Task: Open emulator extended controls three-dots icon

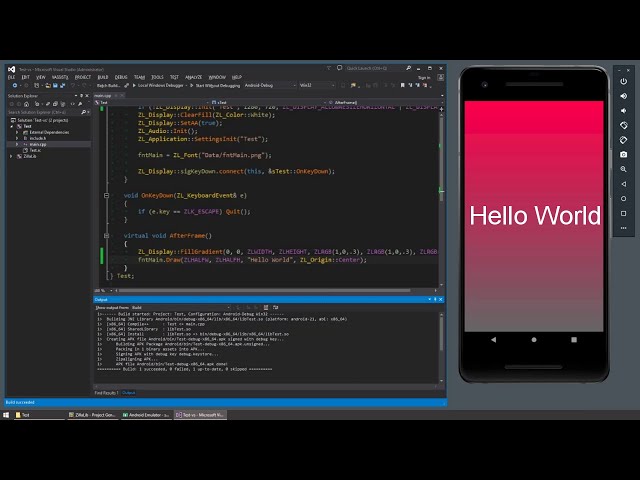Action: pos(623,228)
